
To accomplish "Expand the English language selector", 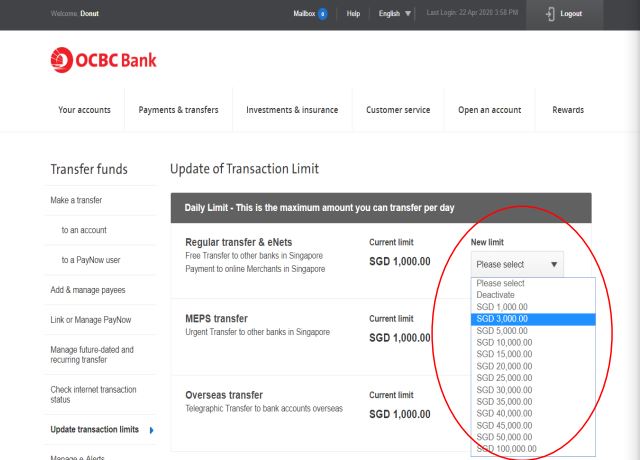I will pos(389,14).
